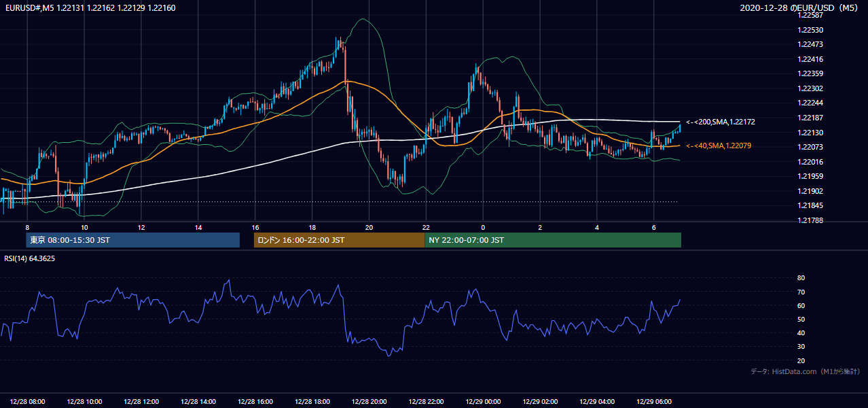Click the 1.22187 price axis label
This screenshot has width=868, height=408.
811,118
